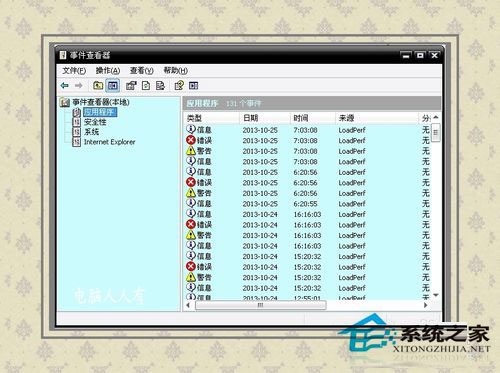Open the 查看(V) menu
The image size is (500, 373).
(x=142, y=71)
